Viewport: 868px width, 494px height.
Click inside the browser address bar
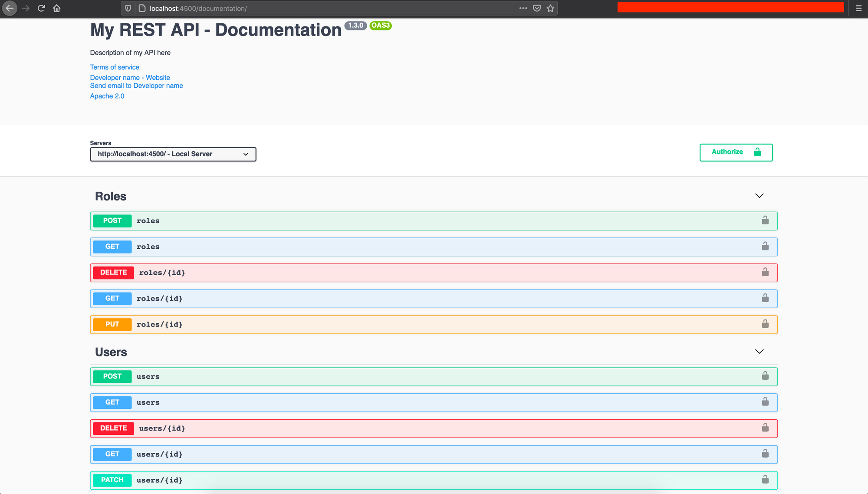(x=304, y=8)
